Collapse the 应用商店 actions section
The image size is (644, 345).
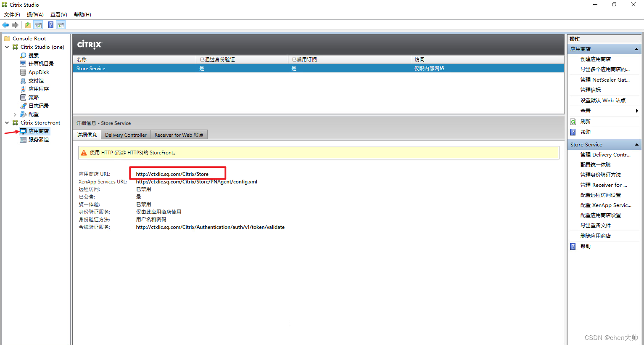[x=637, y=49]
